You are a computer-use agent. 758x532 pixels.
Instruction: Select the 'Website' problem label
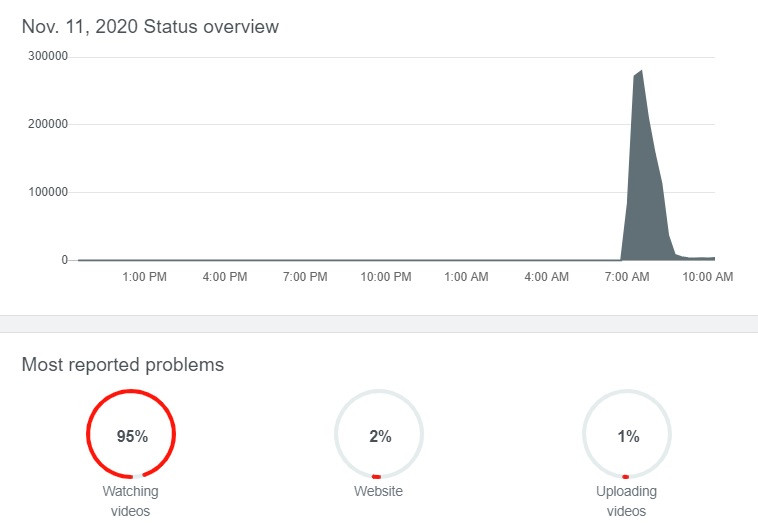378,491
